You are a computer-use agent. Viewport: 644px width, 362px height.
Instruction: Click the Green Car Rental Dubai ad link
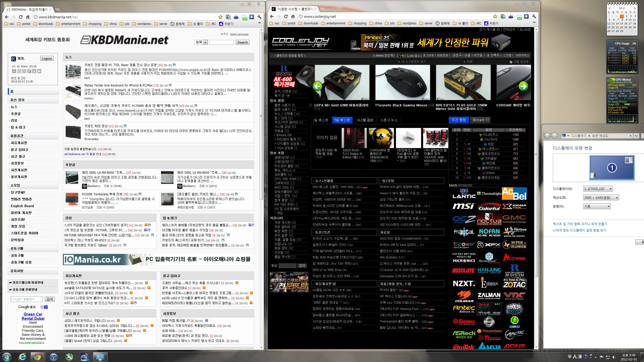(x=33, y=316)
